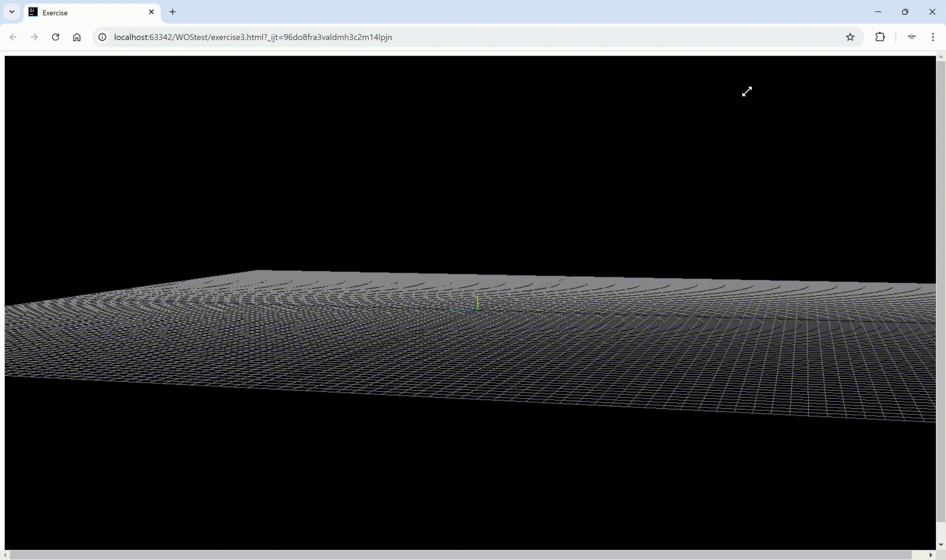Image resolution: width=946 pixels, height=560 pixels.
Task: Click the back navigation arrow
Action: [x=13, y=37]
